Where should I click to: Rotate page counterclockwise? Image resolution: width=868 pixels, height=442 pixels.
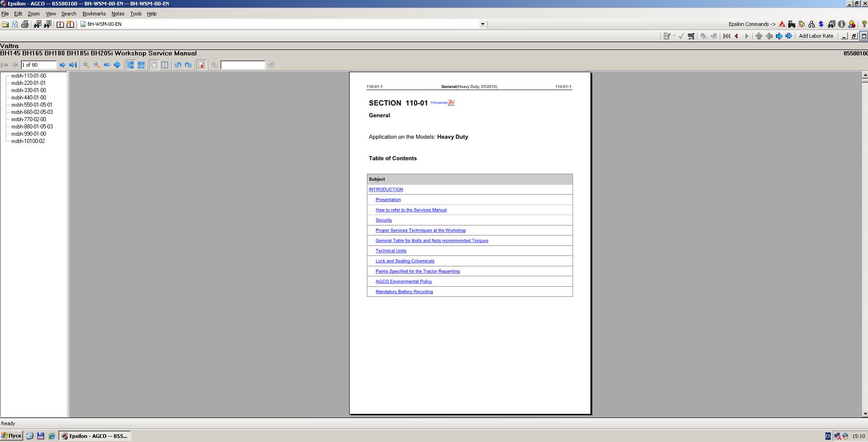(x=178, y=65)
